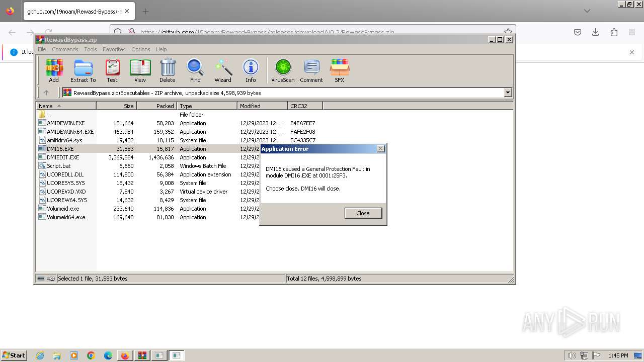The width and height of the screenshot is (644, 362).
Task: Click the X on Application Error dialog
Action: coord(381,149)
